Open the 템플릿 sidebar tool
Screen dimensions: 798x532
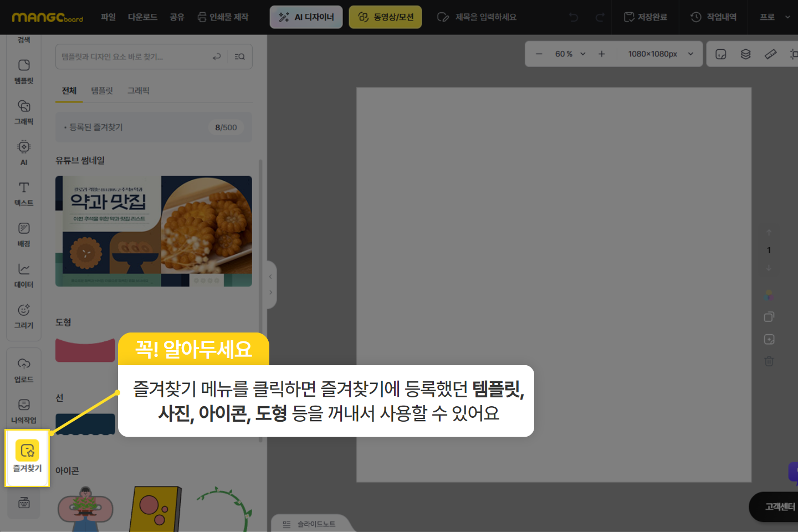pos(24,71)
